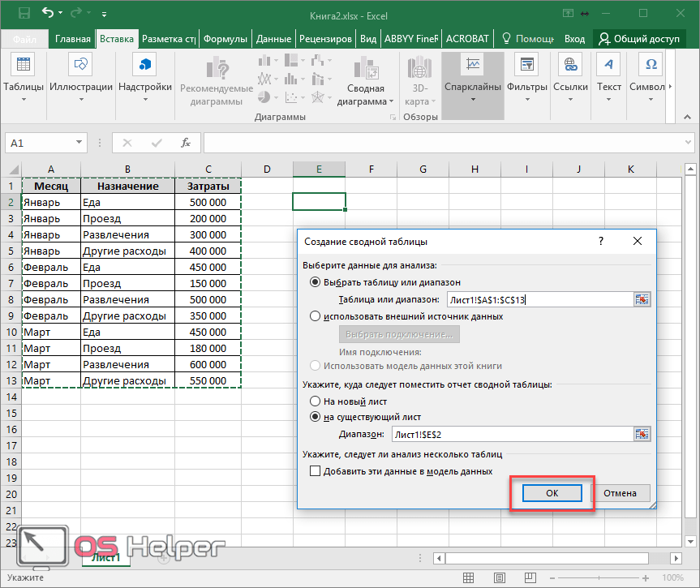Screen dimensions: 700x588
Task: Select 'На новый лист' radio option
Action: (316, 401)
